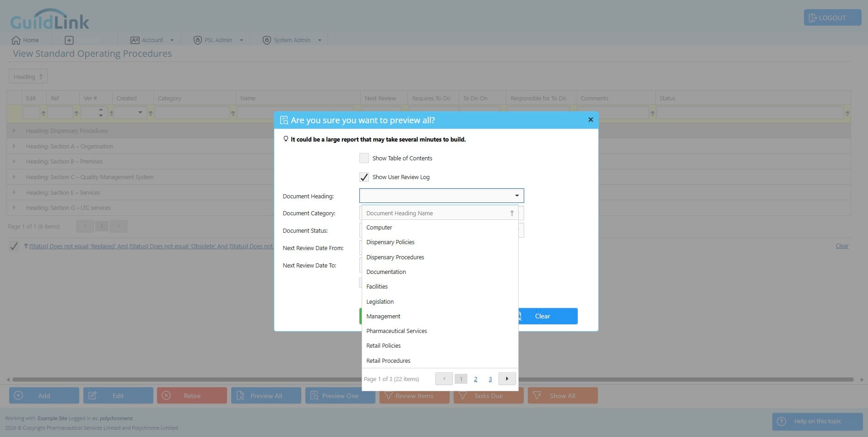
Task: Sort by Document Heading Name arrow icon
Action: pyautogui.click(x=512, y=213)
